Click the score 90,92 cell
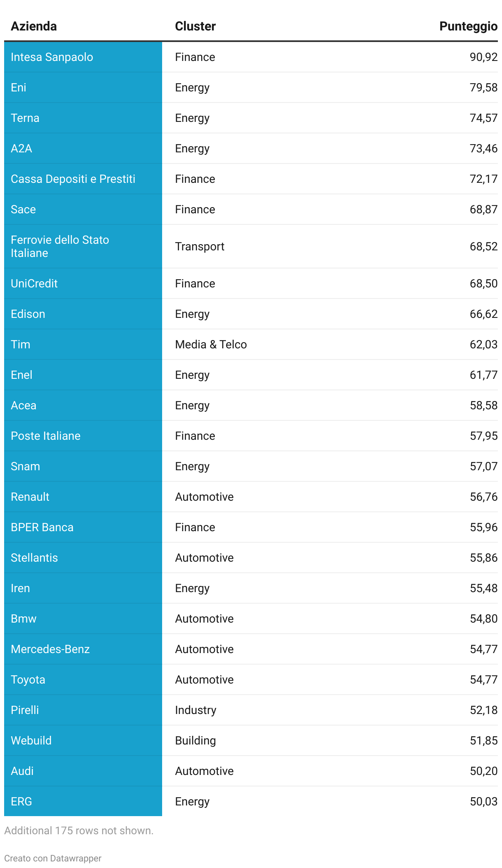Screen dimensions: 502x868 tap(483, 57)
